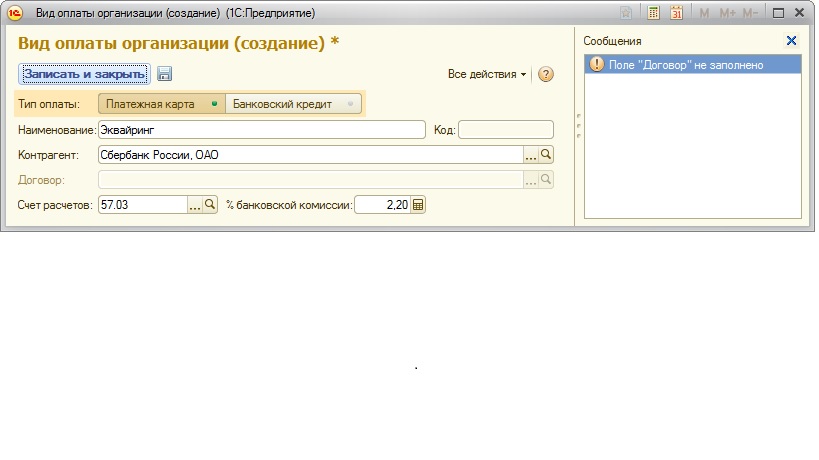Click the % банковской комиссии value field
The height and width of the screenshot is (460, 819).
click(x=382, y=204)
